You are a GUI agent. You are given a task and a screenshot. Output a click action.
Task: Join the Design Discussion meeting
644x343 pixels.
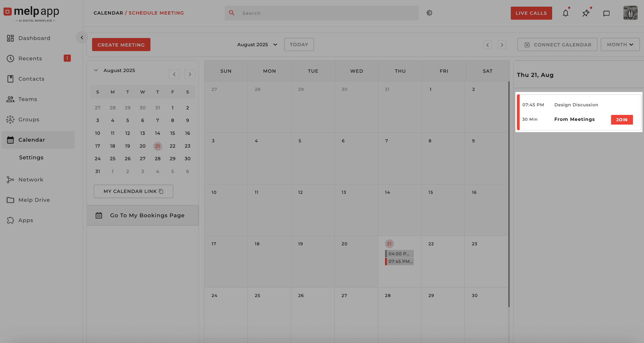pyautogui.click(x=622, y=120)
